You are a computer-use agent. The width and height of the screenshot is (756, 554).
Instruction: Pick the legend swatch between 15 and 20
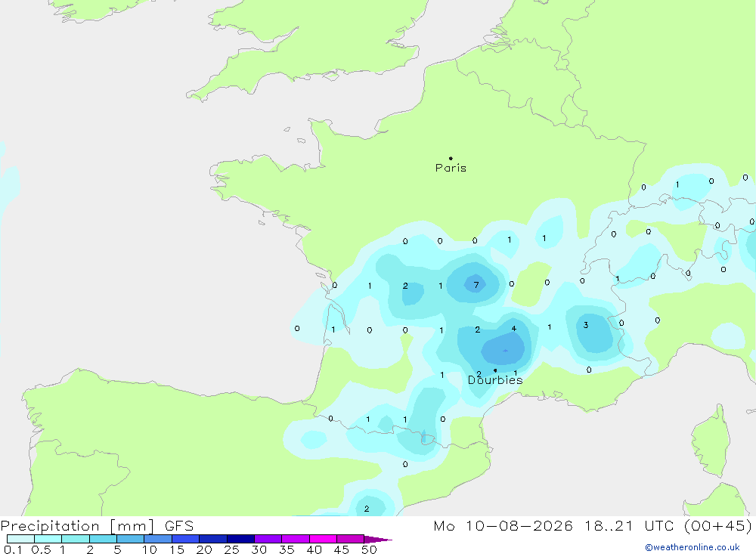click(185, 539)
